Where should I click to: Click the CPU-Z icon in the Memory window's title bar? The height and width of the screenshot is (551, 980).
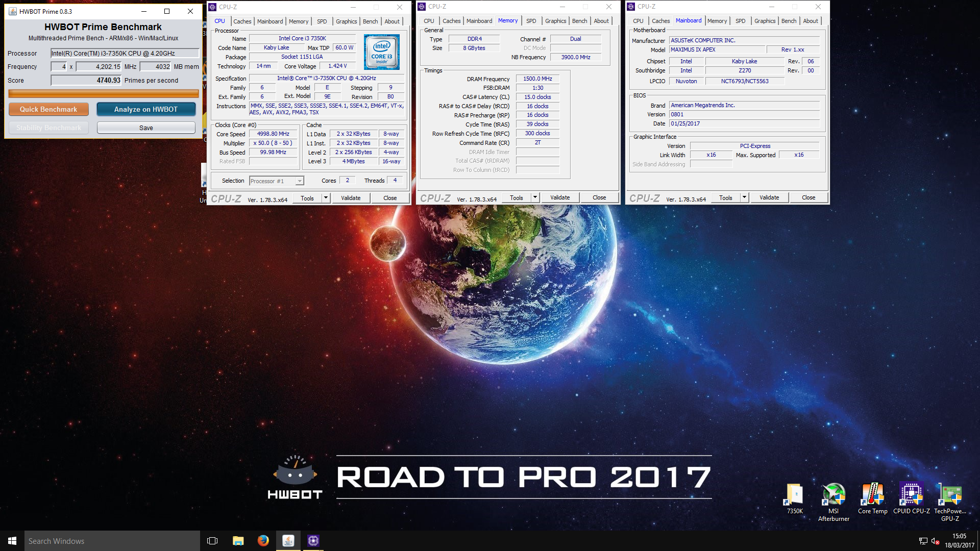click(422, 7)
